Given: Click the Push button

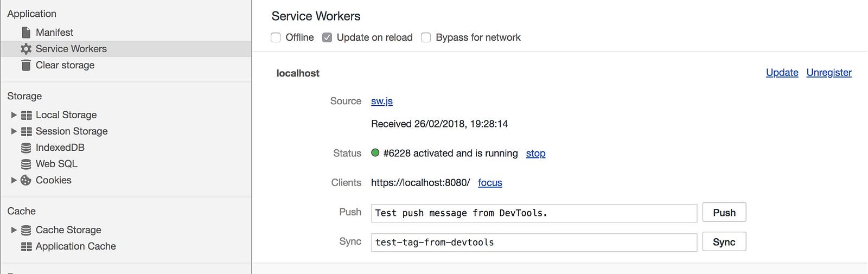Looking at the screenshot, I should [724, 213].
